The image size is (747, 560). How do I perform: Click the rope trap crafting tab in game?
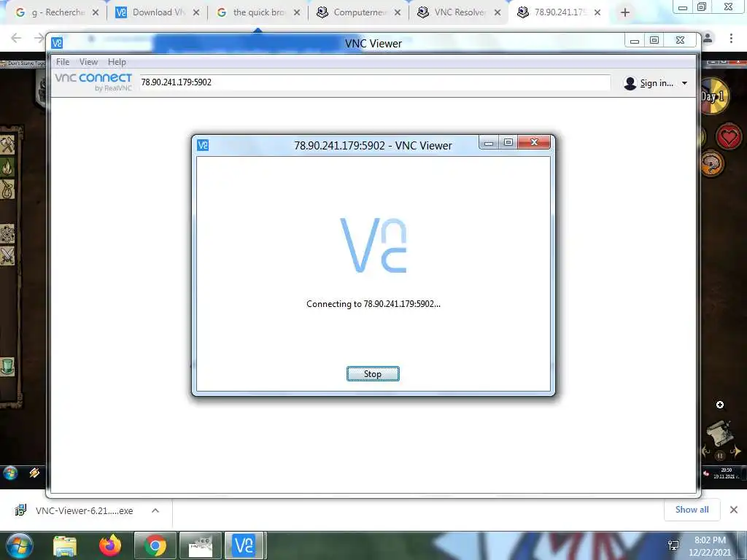(x=7, y=190)
